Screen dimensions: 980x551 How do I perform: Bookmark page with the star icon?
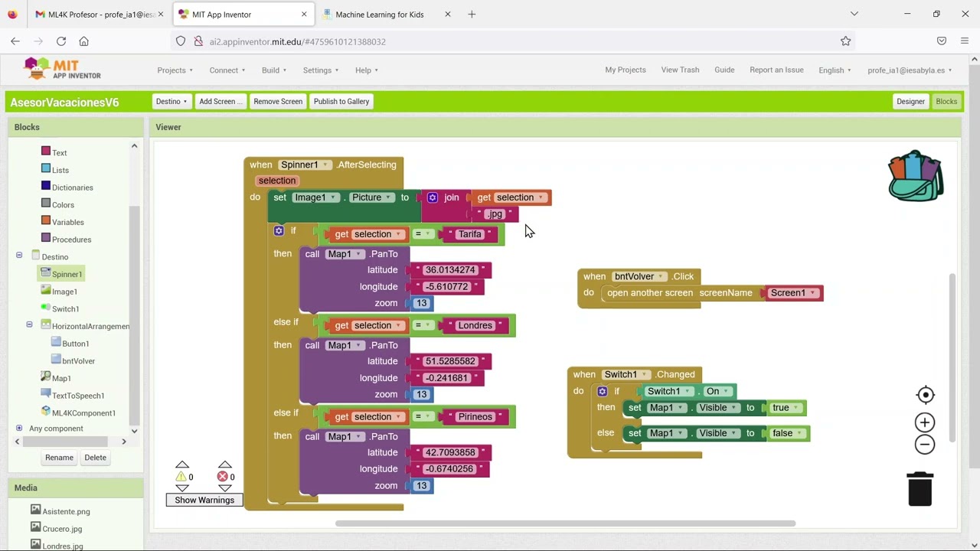click(845, 41)
